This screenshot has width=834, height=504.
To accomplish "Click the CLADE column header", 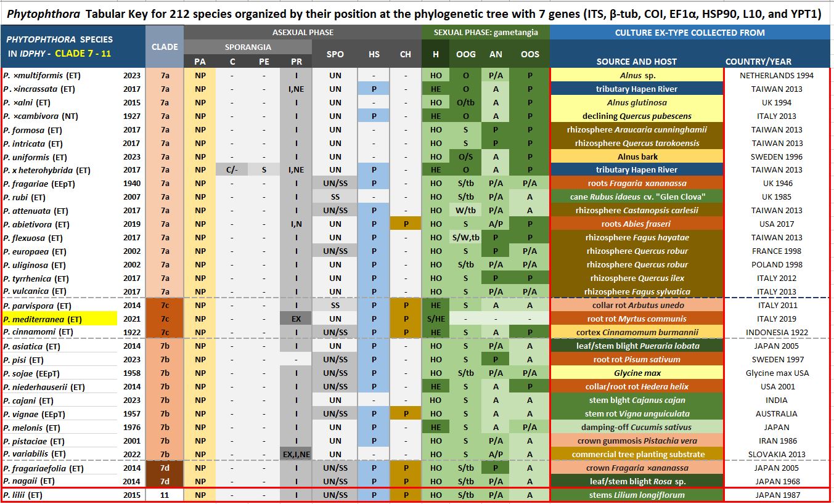I will click(x=165, y=46).
